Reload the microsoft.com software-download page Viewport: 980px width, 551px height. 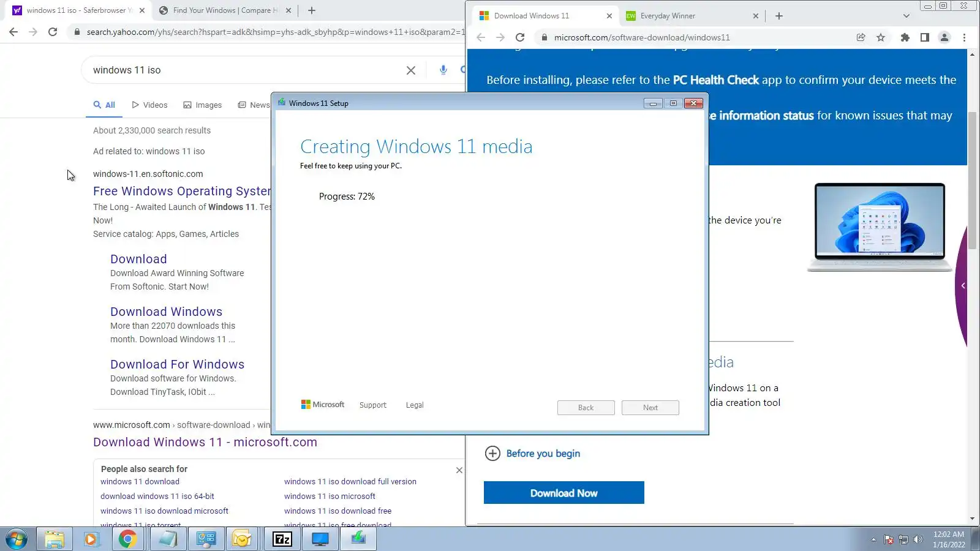[520, 37]
